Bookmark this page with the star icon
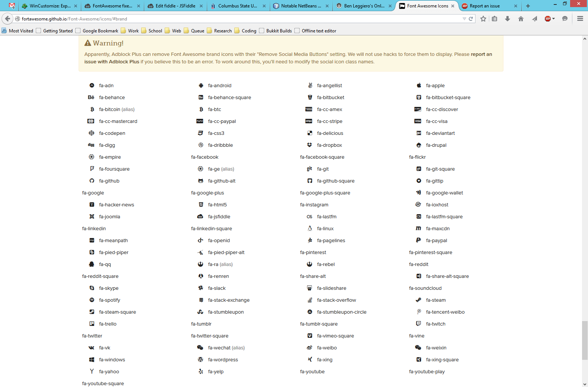This screenshot has height=387, width=588. pos(483,19)
